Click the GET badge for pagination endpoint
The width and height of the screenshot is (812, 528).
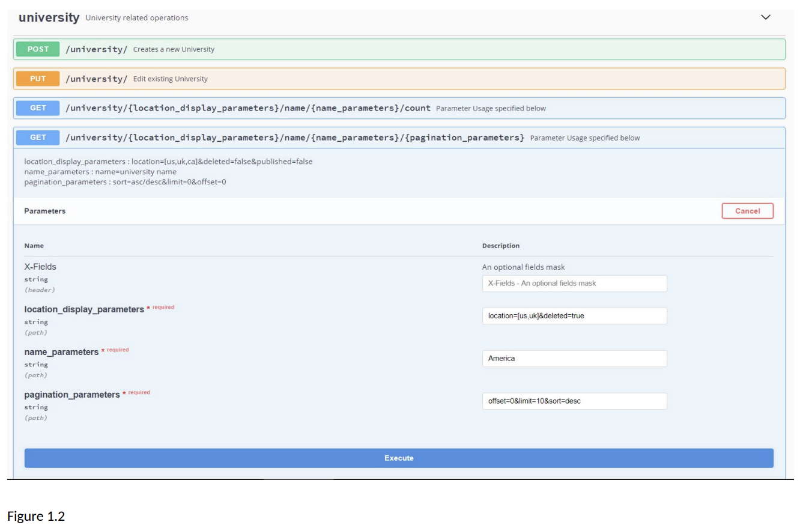tap(38, 138)
